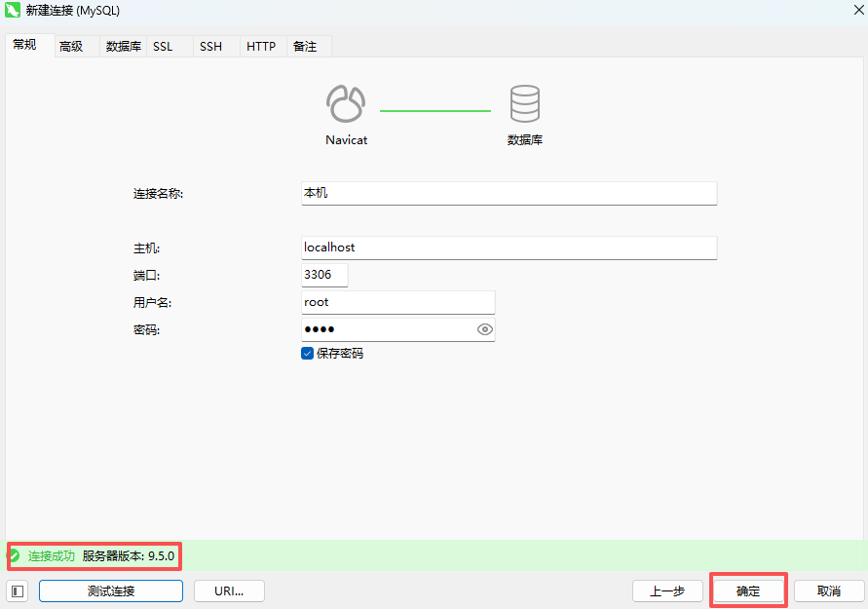Image resolution: width=868 pixels, height=609 pixels.
Task: Cancel with the 取消 button
Action: click(829, 591)
